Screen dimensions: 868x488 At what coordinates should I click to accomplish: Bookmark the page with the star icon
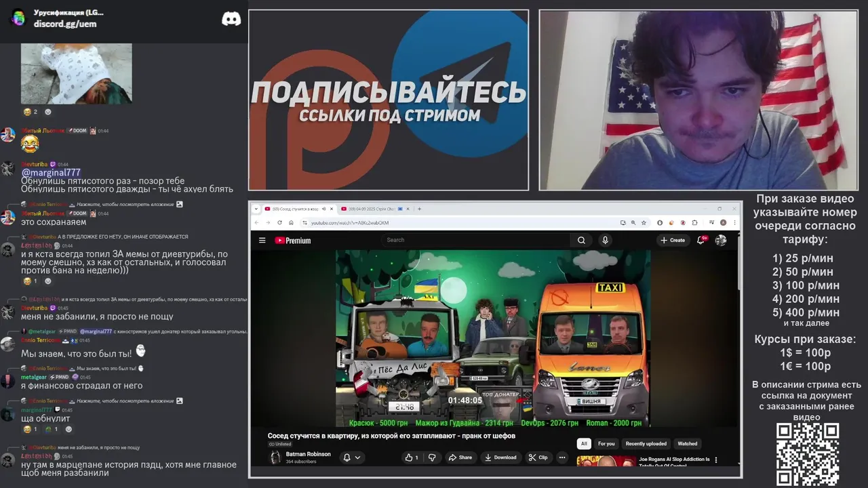[644, 222]
